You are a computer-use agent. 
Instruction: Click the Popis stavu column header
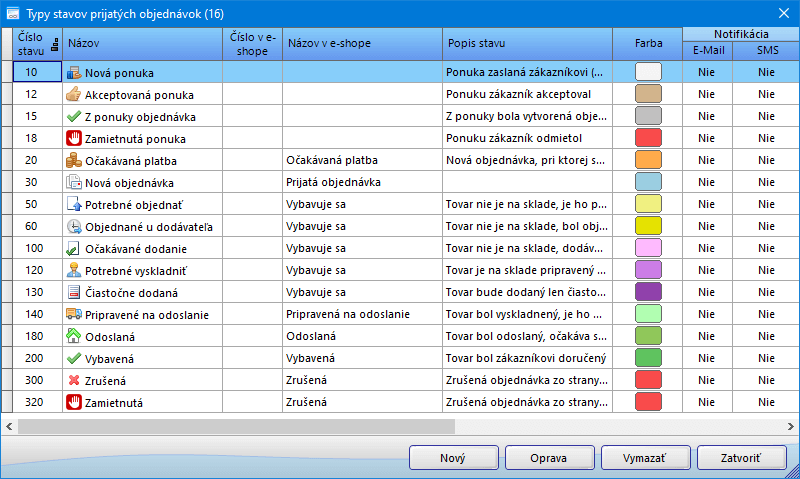click(x=526, y=43)
